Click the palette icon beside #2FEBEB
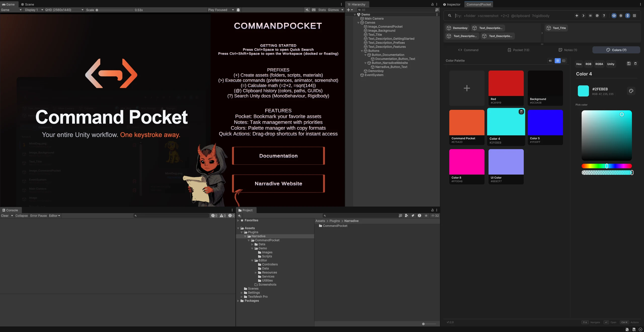 click(631, 91)
